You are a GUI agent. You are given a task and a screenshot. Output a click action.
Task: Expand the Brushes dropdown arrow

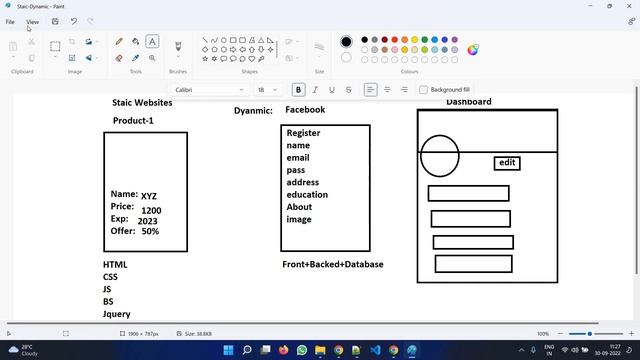(x=178, y=57)
